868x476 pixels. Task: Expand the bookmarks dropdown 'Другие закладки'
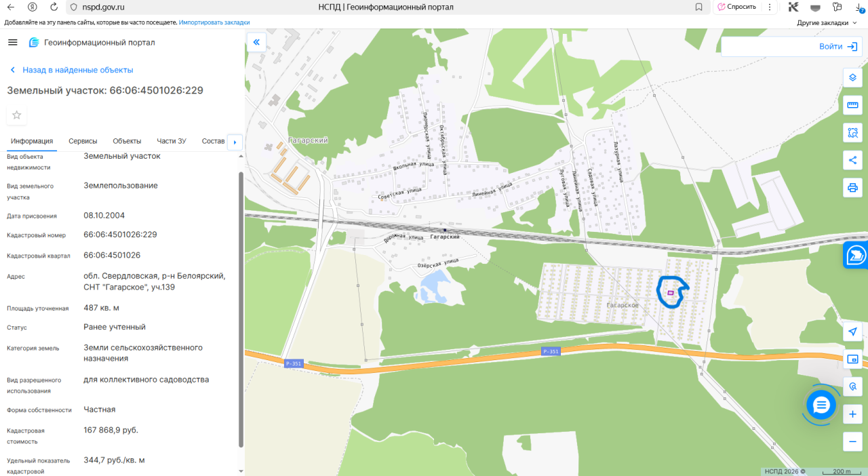[x=827, y=22]
